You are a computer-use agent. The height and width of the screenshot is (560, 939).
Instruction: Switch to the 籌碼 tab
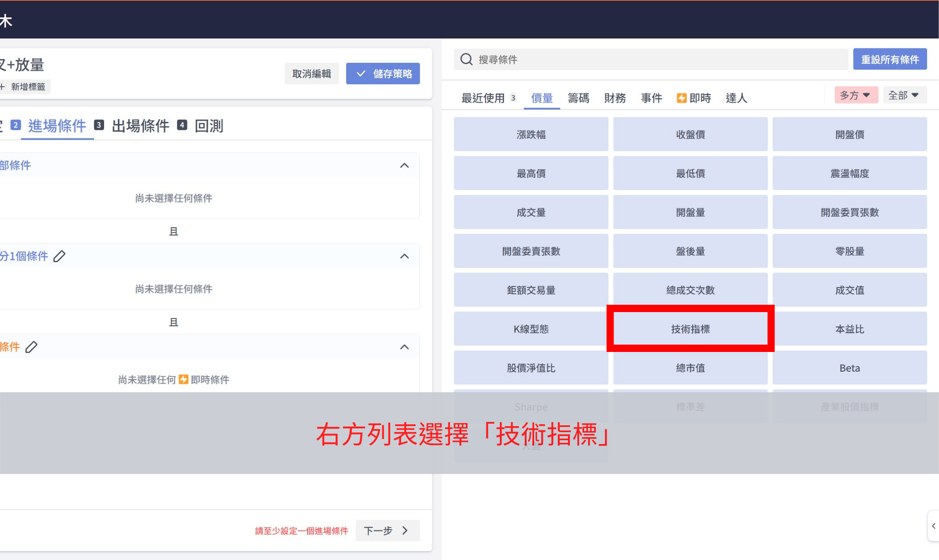[578, 98]
